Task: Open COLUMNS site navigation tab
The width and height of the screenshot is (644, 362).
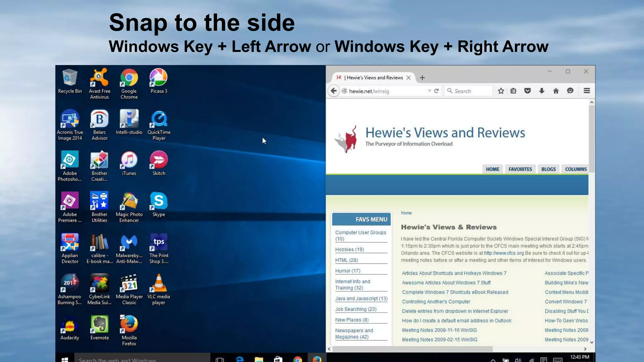Action: coord(576,169)
